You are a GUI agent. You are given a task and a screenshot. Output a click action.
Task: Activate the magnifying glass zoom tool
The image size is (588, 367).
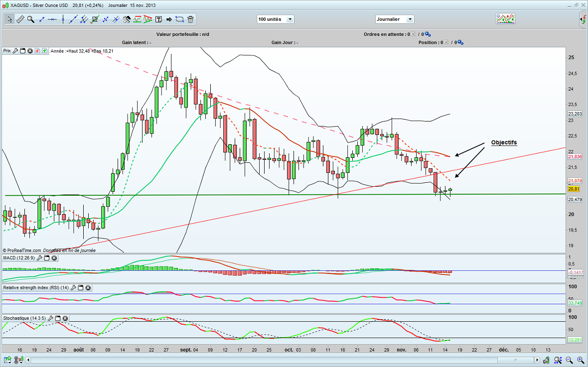(31, 19)
